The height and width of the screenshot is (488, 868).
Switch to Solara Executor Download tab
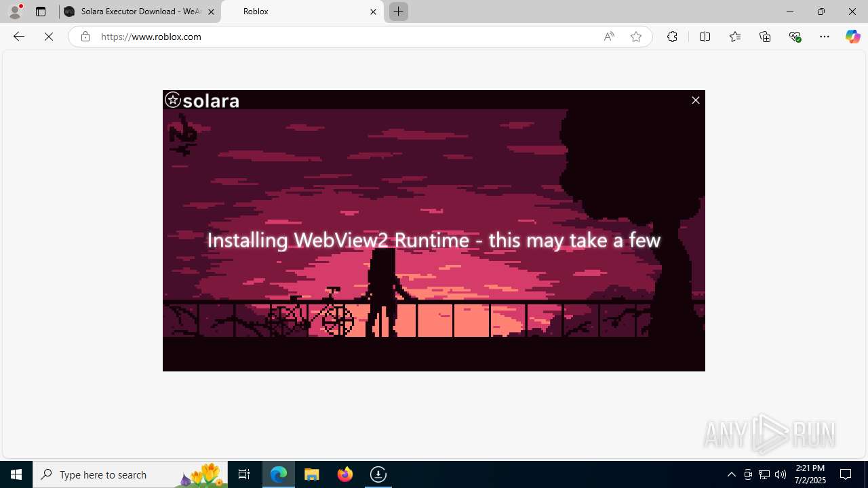coord(140,12)
